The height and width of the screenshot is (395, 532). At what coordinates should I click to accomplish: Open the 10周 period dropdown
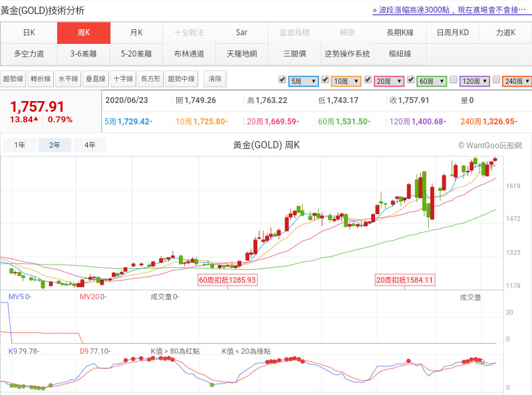[x=346, y=81]
